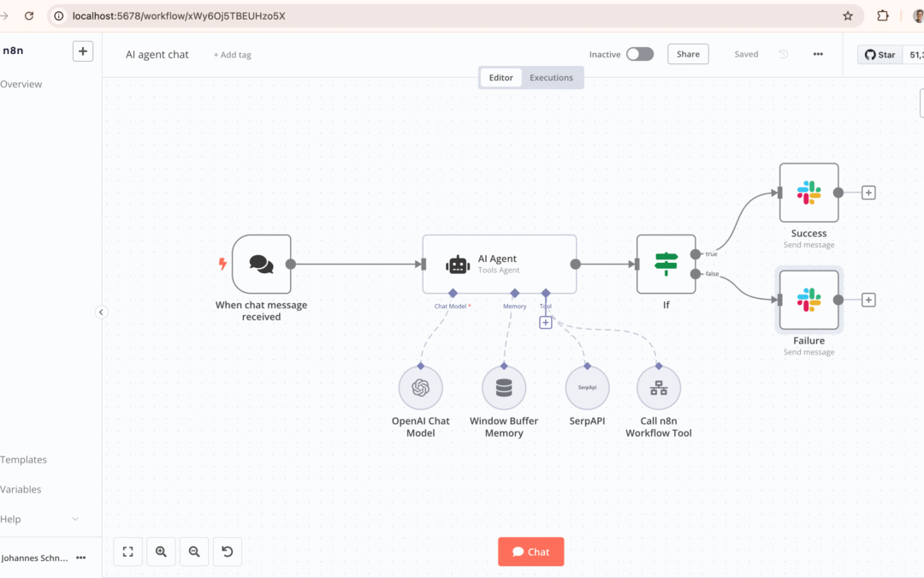This screenshot has height=578, width=924.
Task: Open the OpenAI Chat Model node
Action: pos(421,388)
